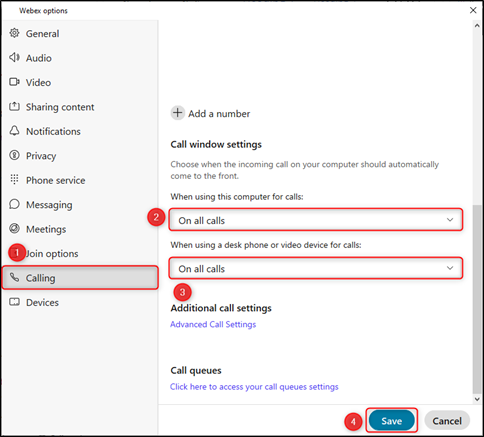484x437 pixels.
Task: Click the Notifications bell icon
Action: coord(14,131)
